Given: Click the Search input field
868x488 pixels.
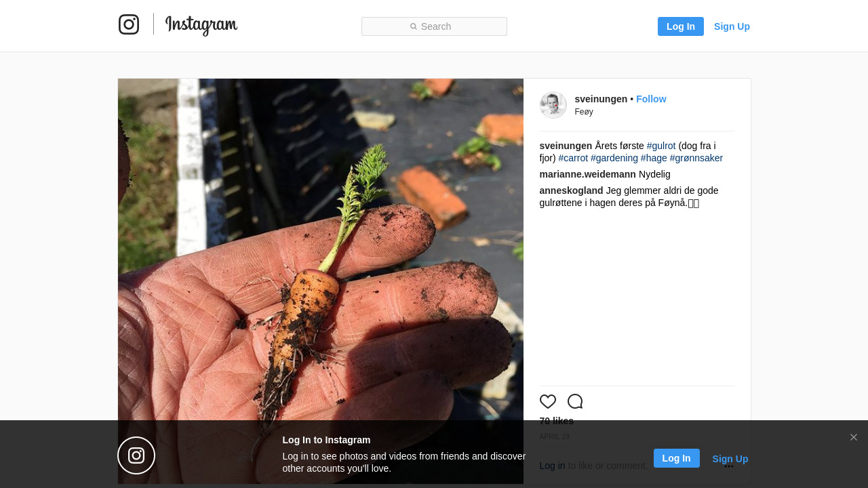Looking at the screenshot, I should tap(434, 26).
